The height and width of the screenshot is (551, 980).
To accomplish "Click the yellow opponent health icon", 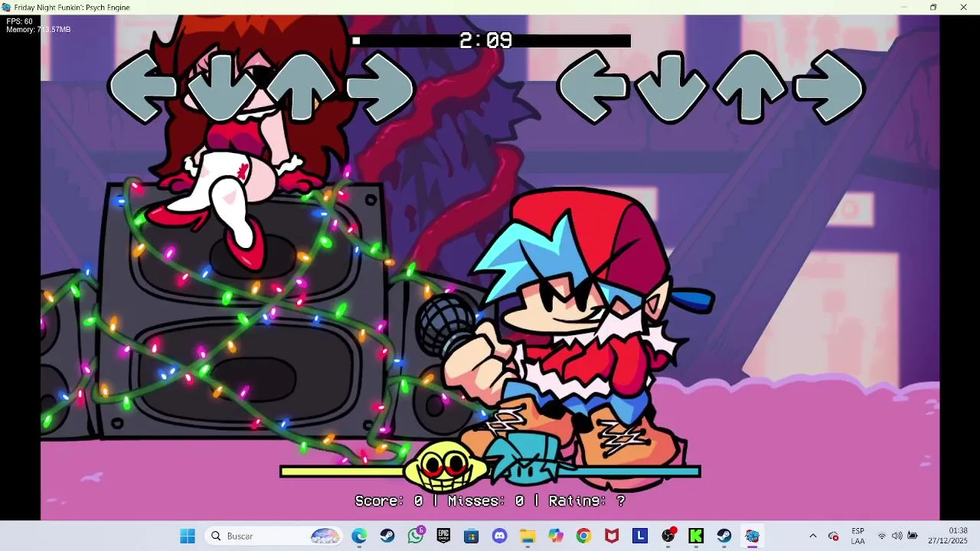I will pos(446,465).
